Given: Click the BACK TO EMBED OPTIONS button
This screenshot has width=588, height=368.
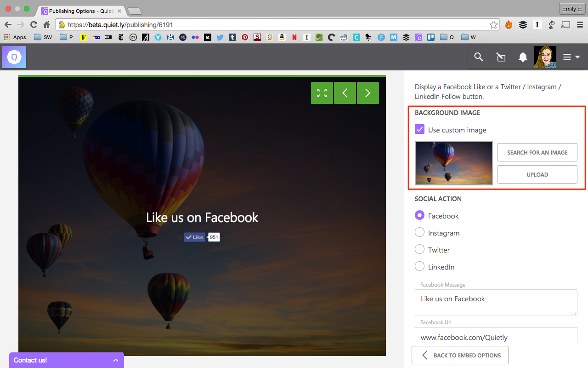Looking at the screenshot, I should [460, 355].
